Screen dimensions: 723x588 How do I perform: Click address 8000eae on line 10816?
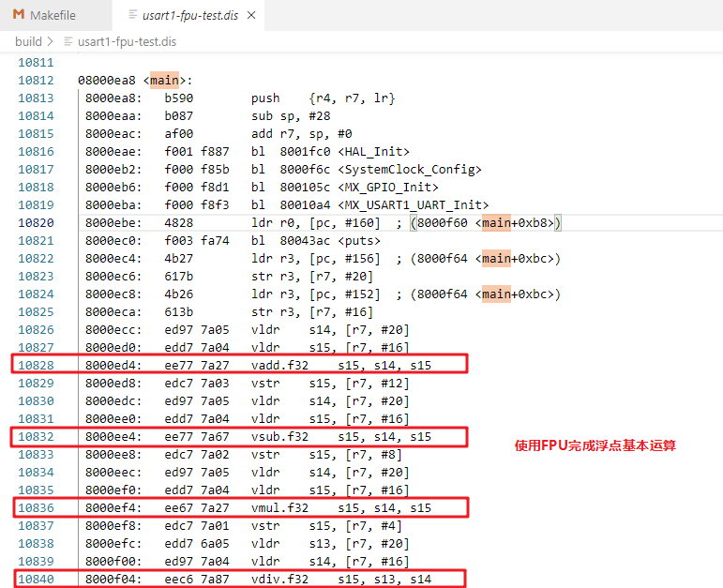coord(113,151)
